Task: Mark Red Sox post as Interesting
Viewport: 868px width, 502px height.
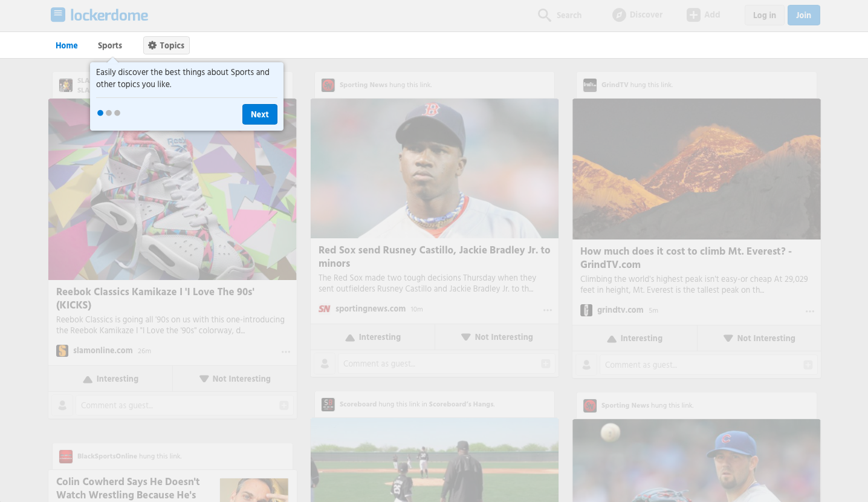Action: click(373, 337)
